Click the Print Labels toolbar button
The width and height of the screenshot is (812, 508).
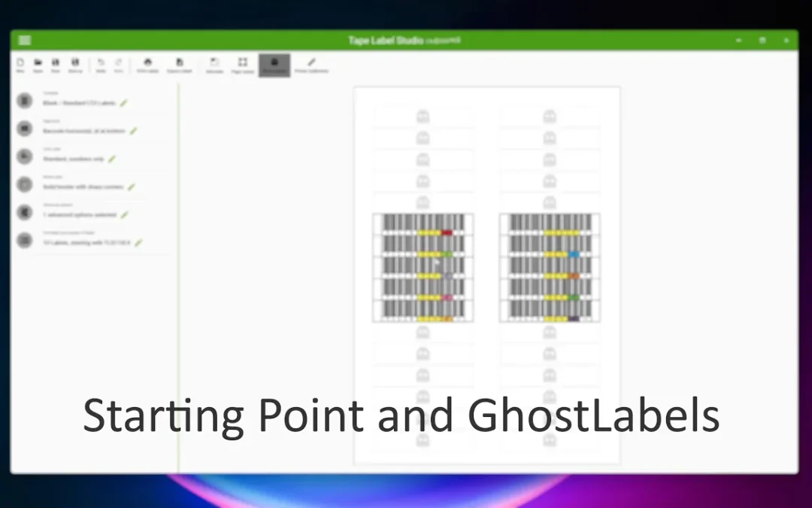pos(147,65)
